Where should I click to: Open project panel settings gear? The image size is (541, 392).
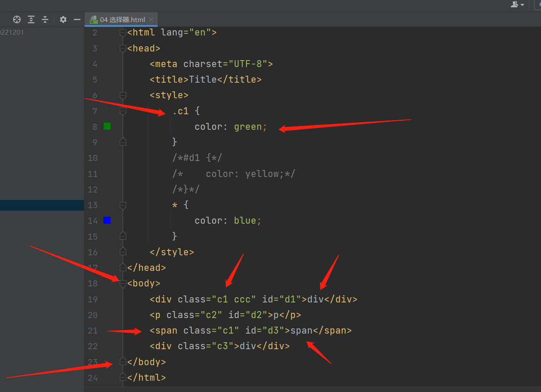click(63, 19)
